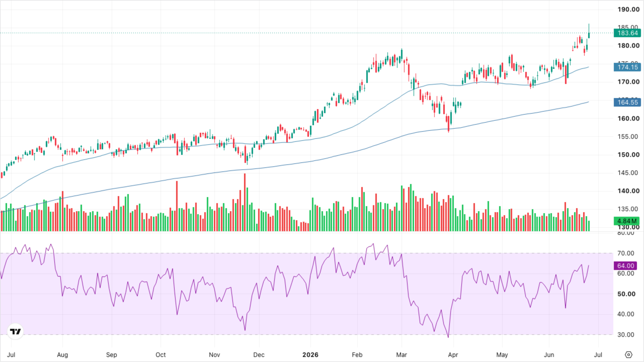Click the Jun label on time axis
The width and height of the screenshot is (644, 362).
coord(549,355)
